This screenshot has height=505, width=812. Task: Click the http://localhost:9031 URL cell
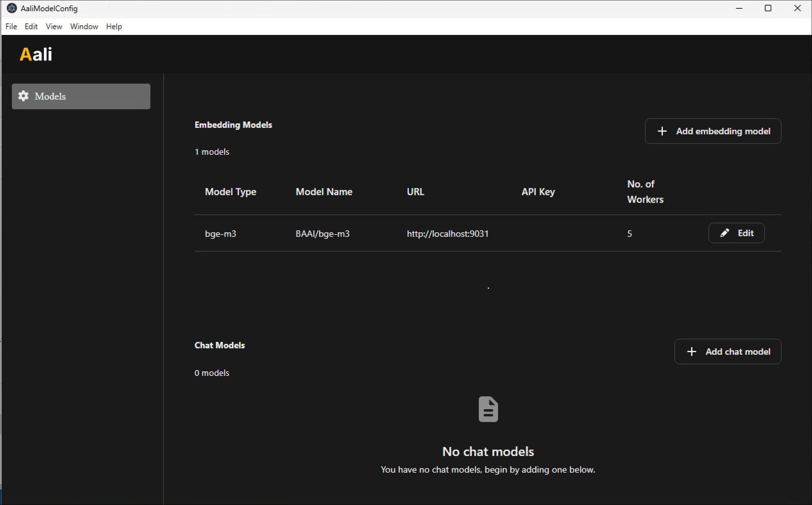pyautogui.click(x=447, y=234)
